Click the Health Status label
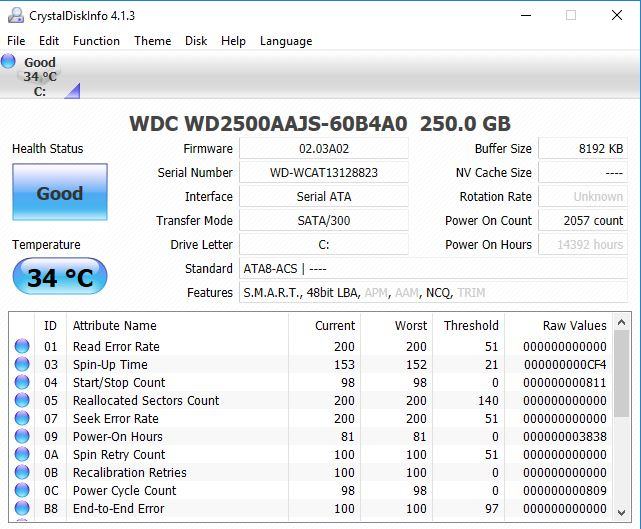Screen dimensions: 641x529 click(47, 148)
